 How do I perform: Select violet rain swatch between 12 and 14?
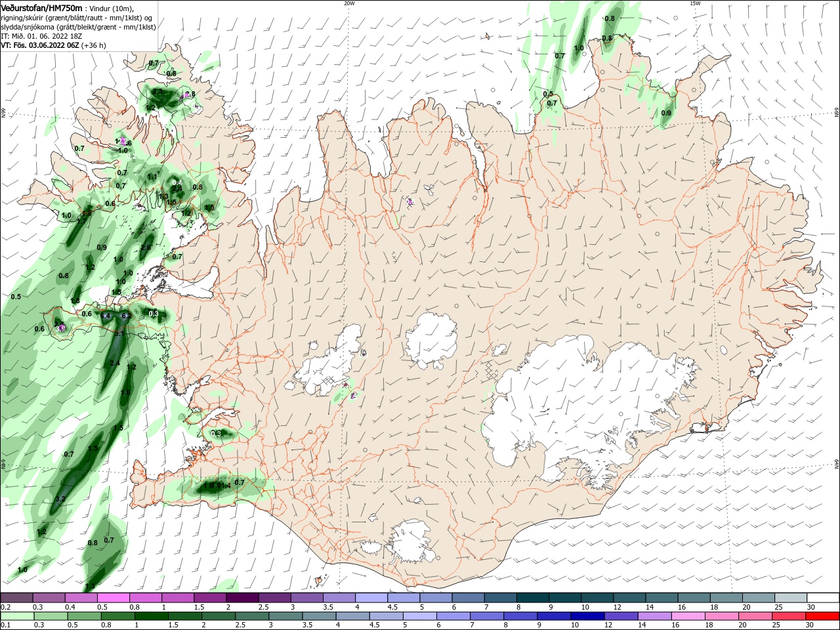click(621, 616)
